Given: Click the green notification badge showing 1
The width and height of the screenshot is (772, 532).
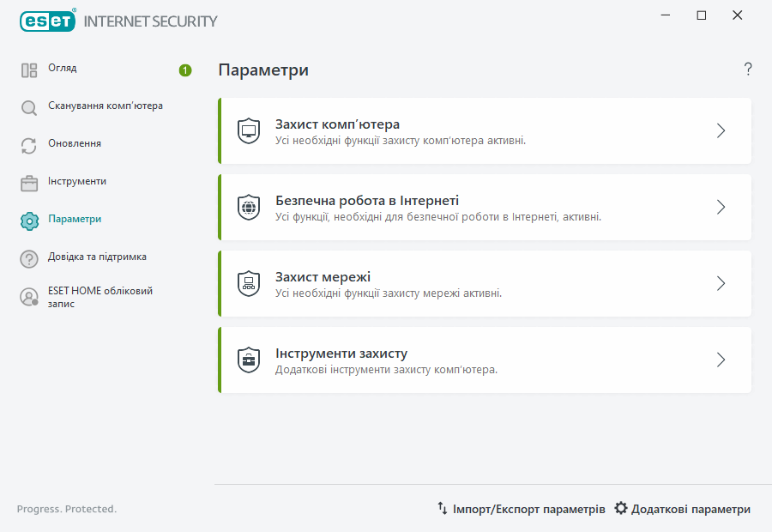Looking at the screenshot, I should [184, 70].
